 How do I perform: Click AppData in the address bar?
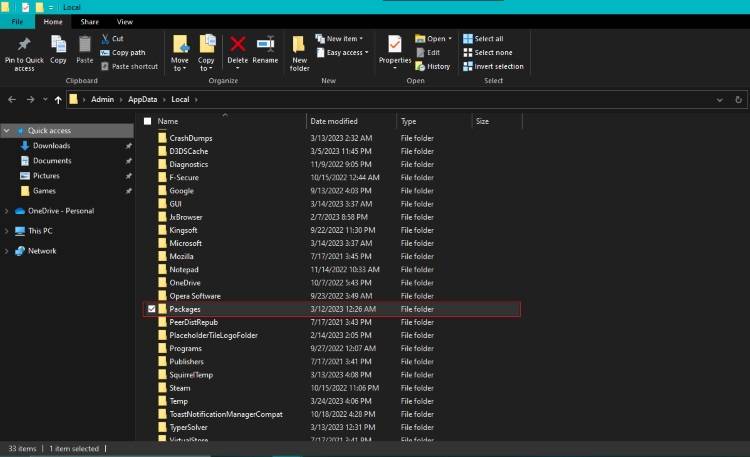(x=143, y=100)
